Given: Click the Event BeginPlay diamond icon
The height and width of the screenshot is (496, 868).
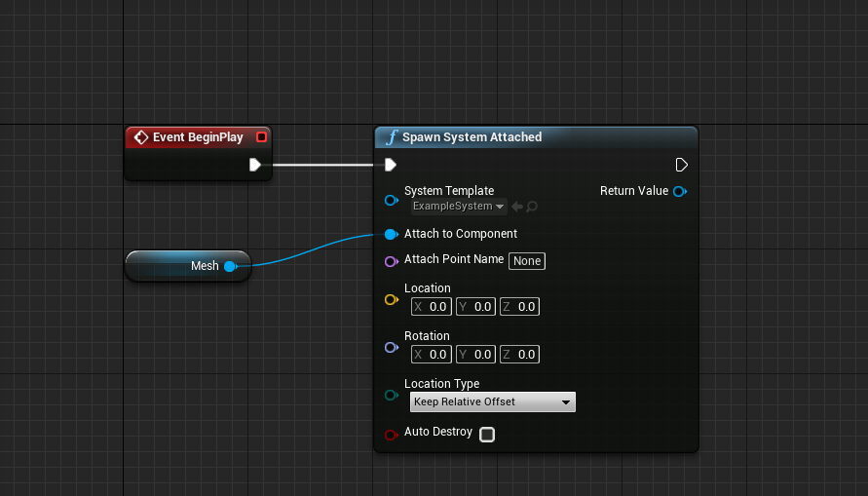Looking at the screenshot, I should click(x=141, y=137).
